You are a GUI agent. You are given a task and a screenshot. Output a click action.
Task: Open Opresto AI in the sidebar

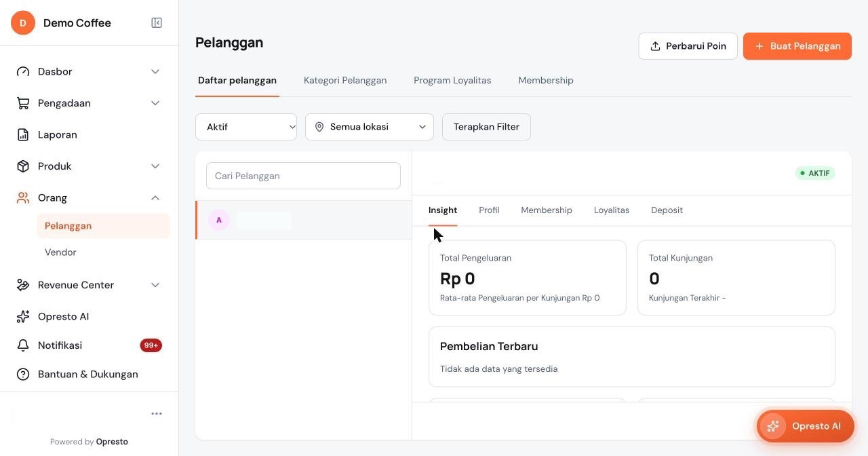90,317
